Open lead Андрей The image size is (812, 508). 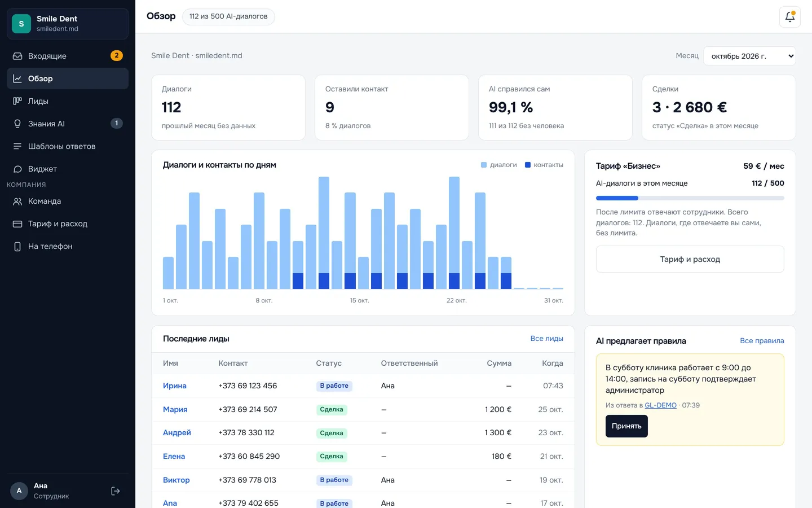tap(177, 433)
